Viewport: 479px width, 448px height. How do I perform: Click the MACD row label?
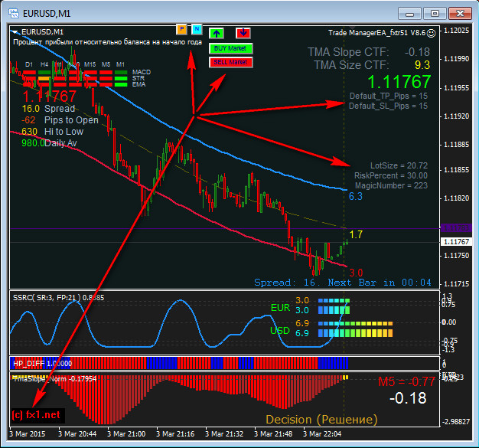click(x=142, y=72)
